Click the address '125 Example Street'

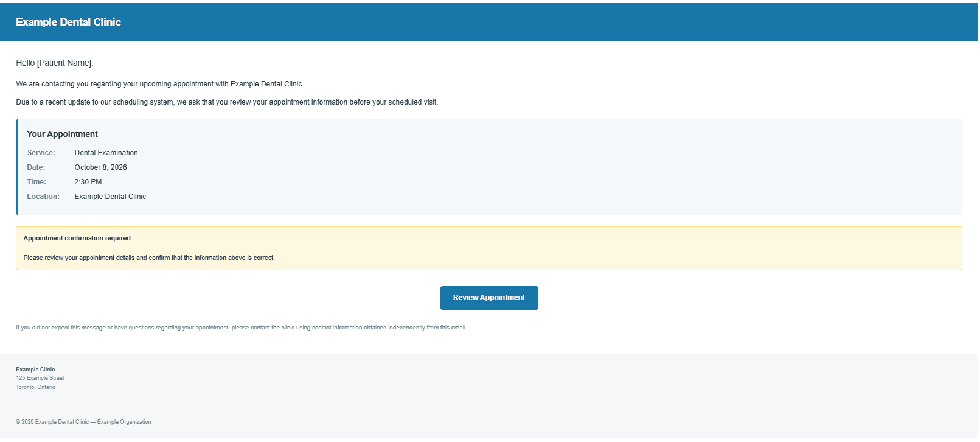coord(40,378)
